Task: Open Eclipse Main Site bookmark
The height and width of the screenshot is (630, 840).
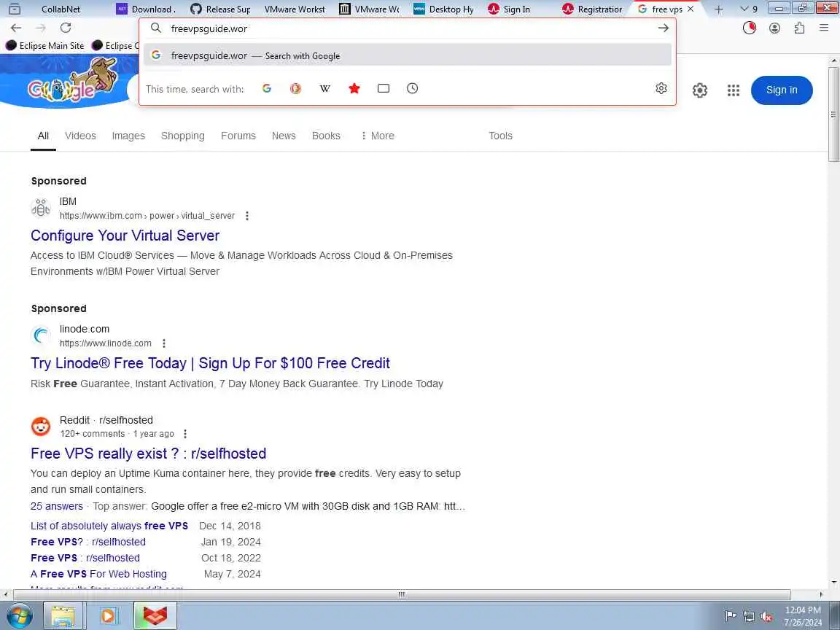Action: click(45, 45)
